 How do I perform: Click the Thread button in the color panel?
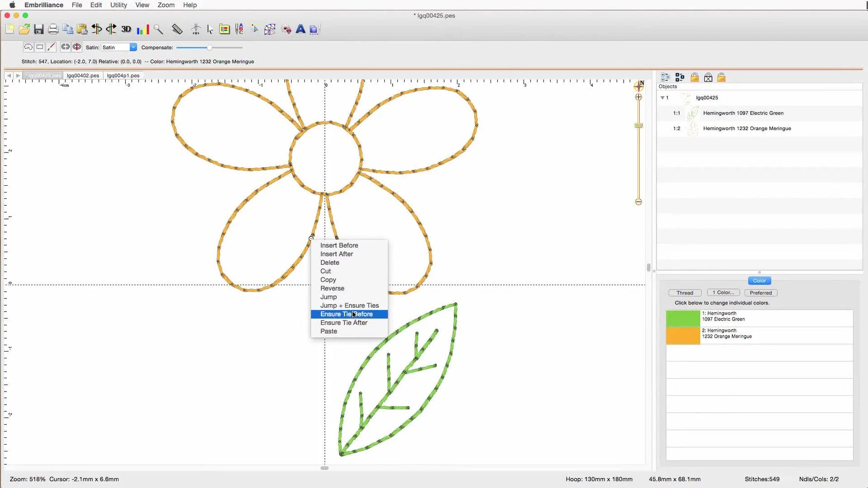point(685,293)
